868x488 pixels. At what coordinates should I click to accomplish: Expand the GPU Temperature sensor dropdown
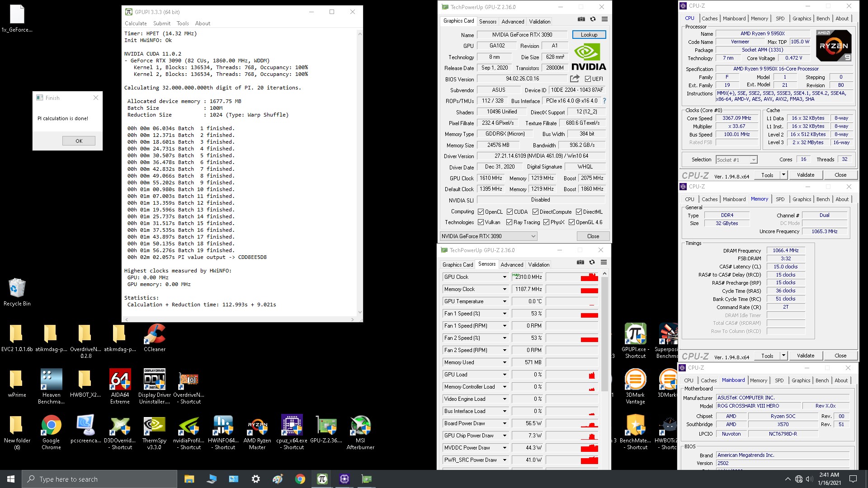click(x=505, y=301)
